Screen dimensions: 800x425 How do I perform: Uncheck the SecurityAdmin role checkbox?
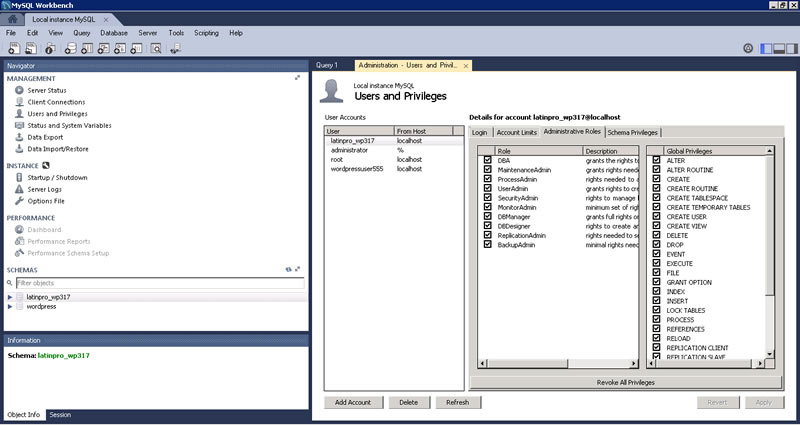[x=488, y=198]
